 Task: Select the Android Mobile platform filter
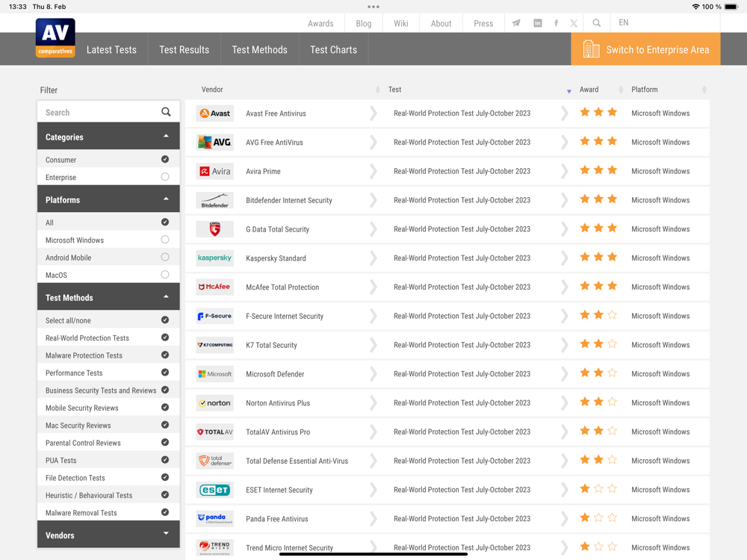(x=165, y=257)
